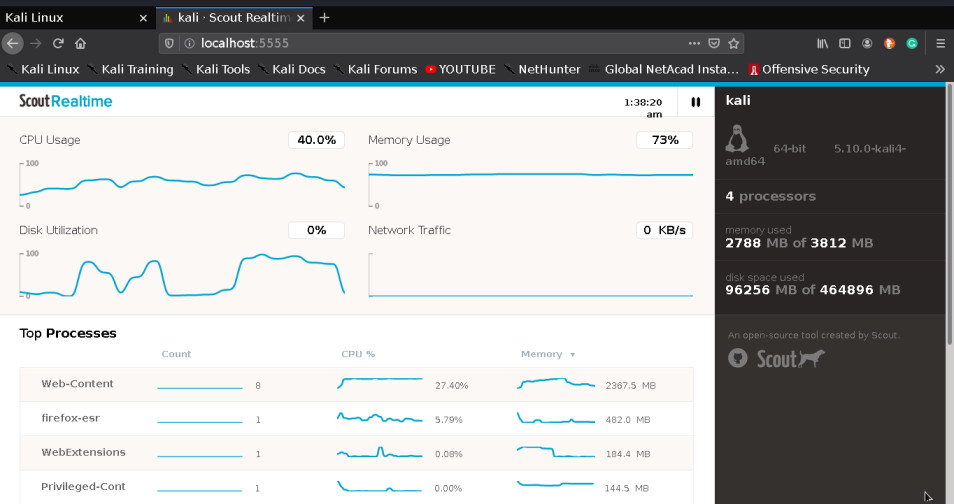
Task: Click the kali hostname heading
Action: coord(738,100)
